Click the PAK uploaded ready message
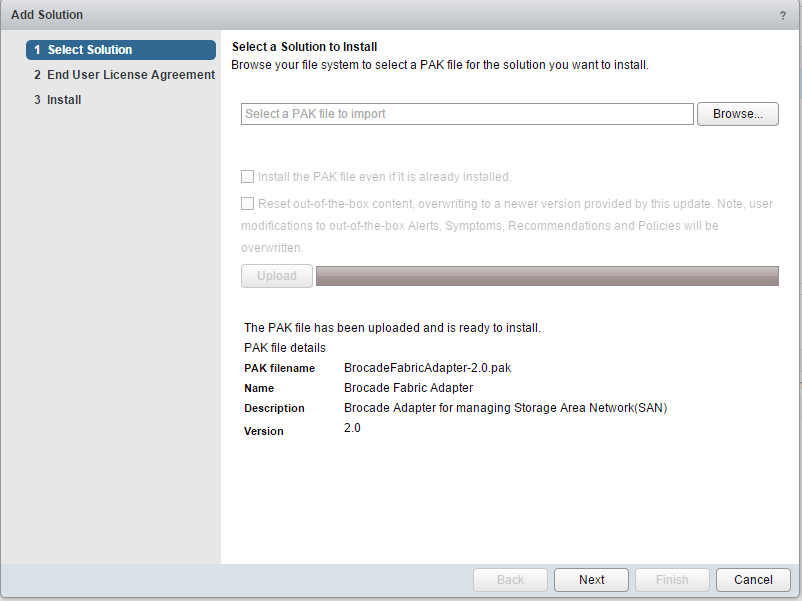Screen dimensions: 802x601 (x=392, y=328)
